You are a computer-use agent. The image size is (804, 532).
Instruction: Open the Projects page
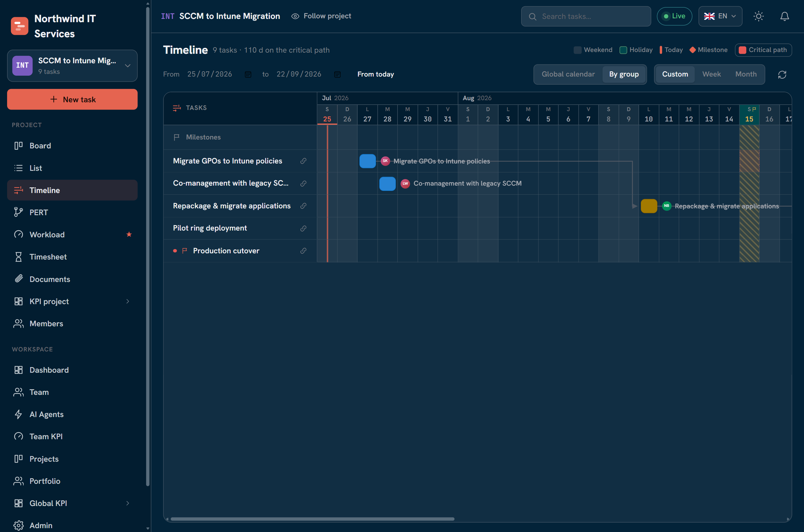click(72, 459)
